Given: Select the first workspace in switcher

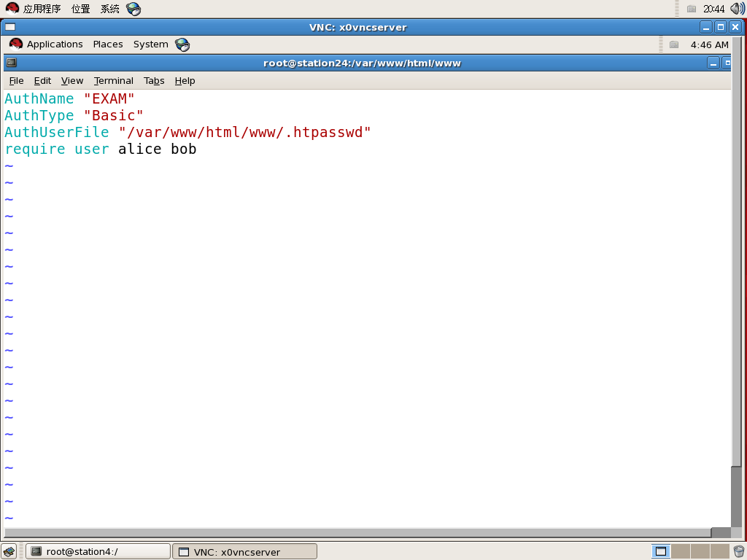Looking at the screenshot, I should (x=661, y=551).
